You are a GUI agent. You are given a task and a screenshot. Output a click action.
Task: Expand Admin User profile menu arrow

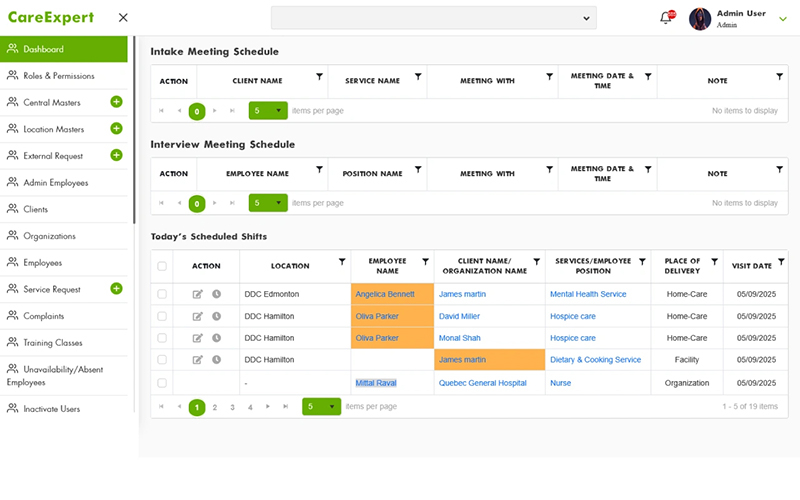(x=782, y=18)
